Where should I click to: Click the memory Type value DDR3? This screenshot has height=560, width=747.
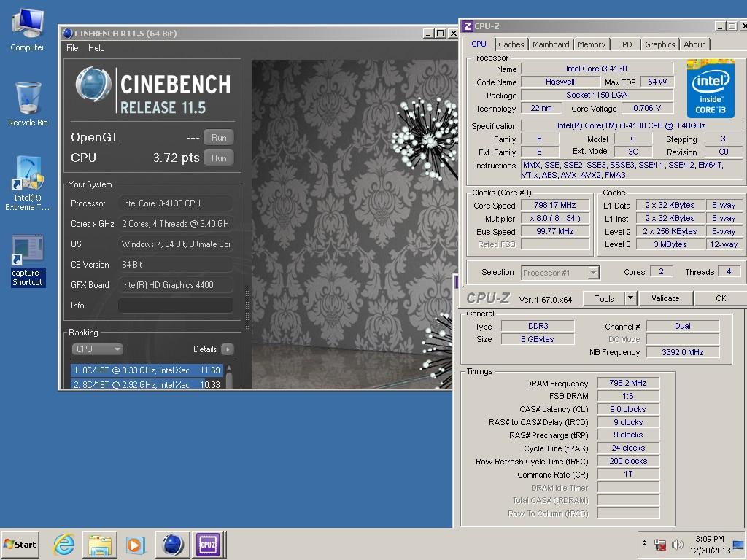538,326
